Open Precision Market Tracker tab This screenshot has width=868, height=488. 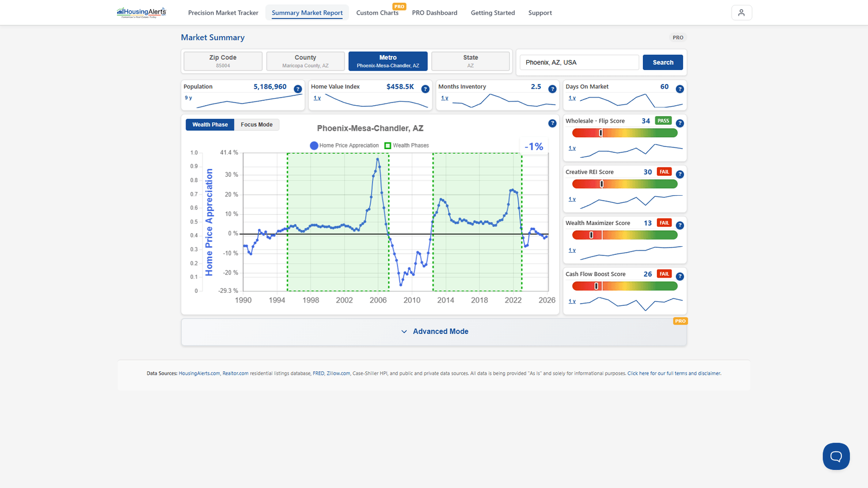(x=223, y=12)
